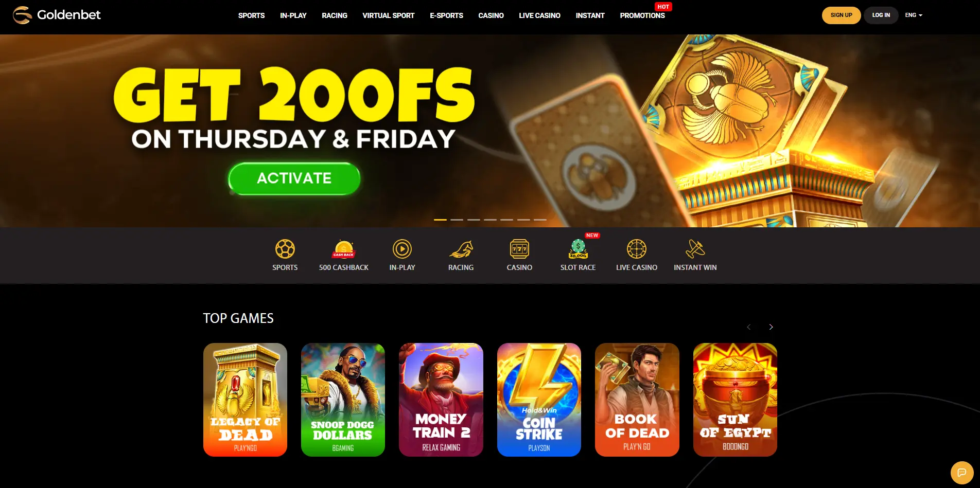
Task: Click the Sign Up button
Action: click(841, 15)
